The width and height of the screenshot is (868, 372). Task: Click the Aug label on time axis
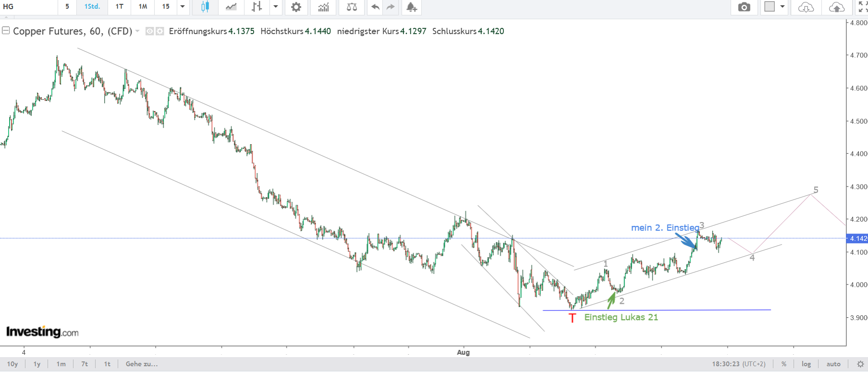click(463, 352)
